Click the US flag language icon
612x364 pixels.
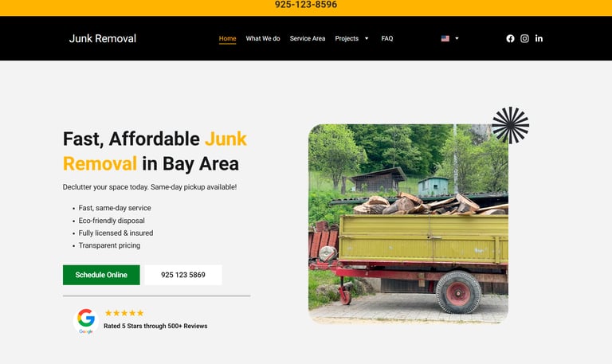[445, 38]
